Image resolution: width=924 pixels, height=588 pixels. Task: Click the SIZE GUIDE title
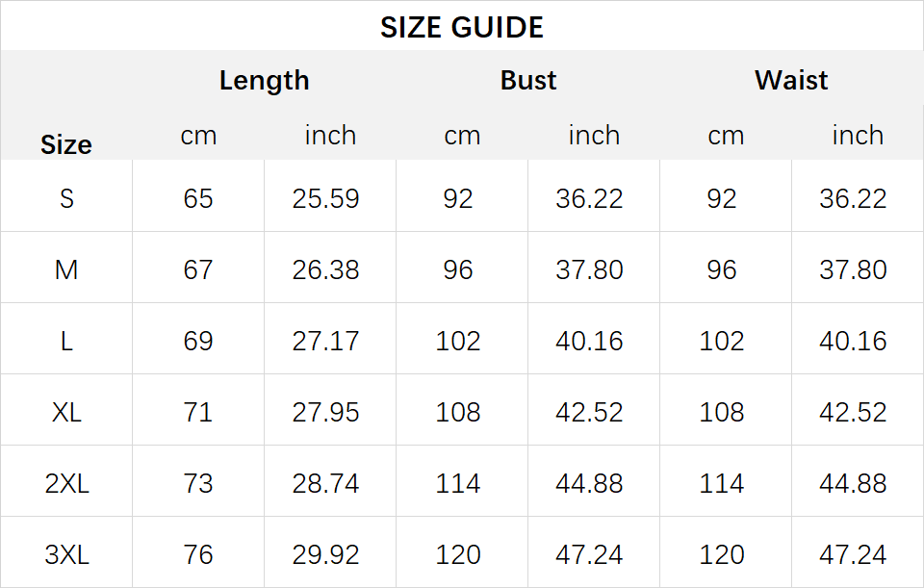[x=461, y=28]
